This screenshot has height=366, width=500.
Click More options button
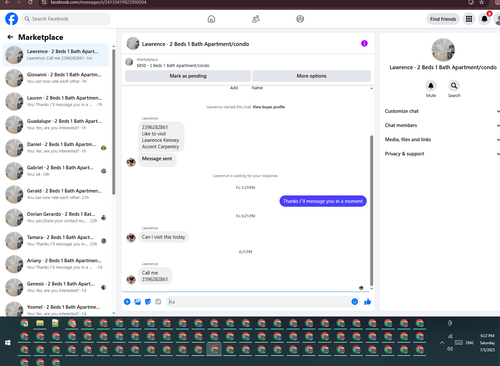click(312, 76)
